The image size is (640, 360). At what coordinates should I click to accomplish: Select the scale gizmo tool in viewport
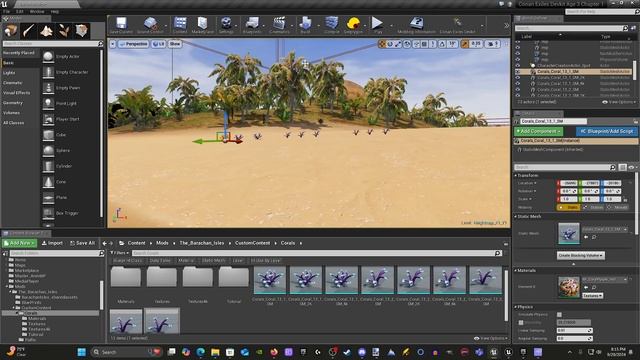pyautogui.click(x=398, y=44)
